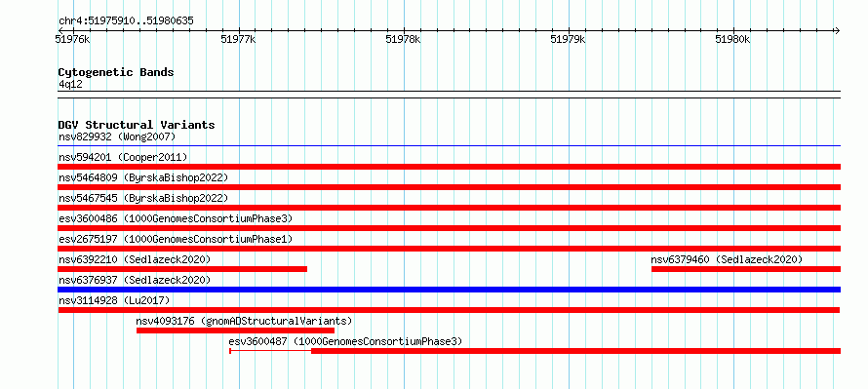Open nsv3114928 (Lu2017) label
Screen dimensions: 868x389
tap(114, 300)
